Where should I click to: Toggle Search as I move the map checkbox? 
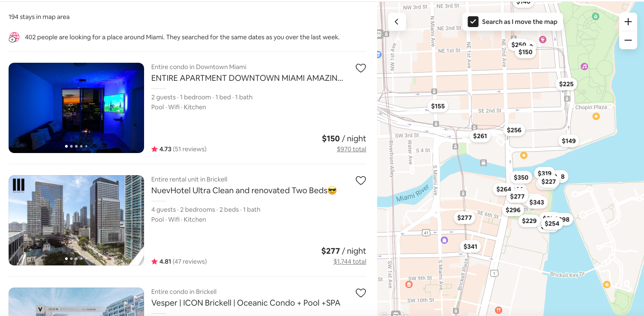pyautogui.click(x=473, y=22)
